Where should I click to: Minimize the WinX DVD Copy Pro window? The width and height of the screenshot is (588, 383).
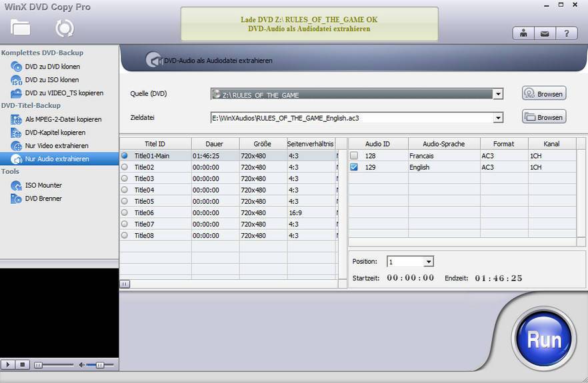[x=547, y=5]
